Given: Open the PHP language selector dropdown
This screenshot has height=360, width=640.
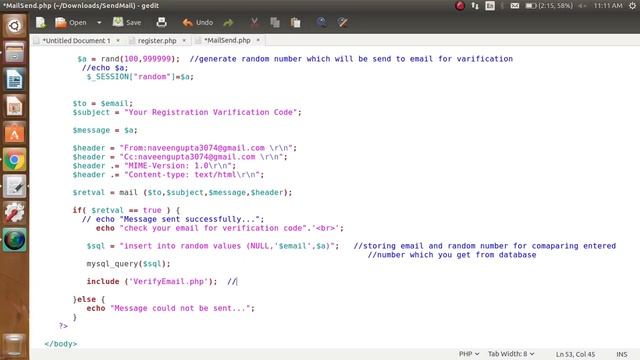Looking at the screenshot, I should click(x=469, y=354).
